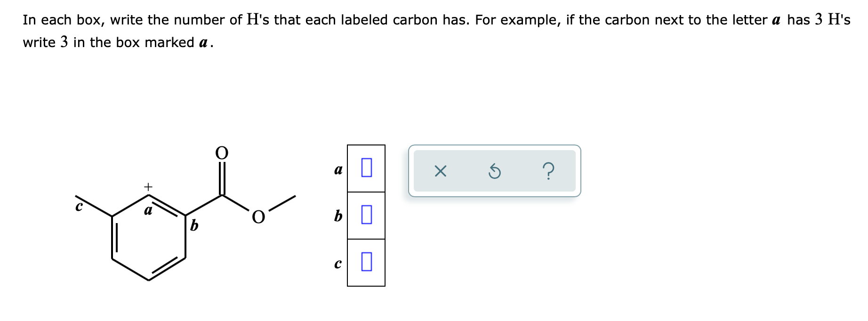The image size is (868, 321).
Task: Click the label a next to its answer box
Action: (x=338, y=170)
